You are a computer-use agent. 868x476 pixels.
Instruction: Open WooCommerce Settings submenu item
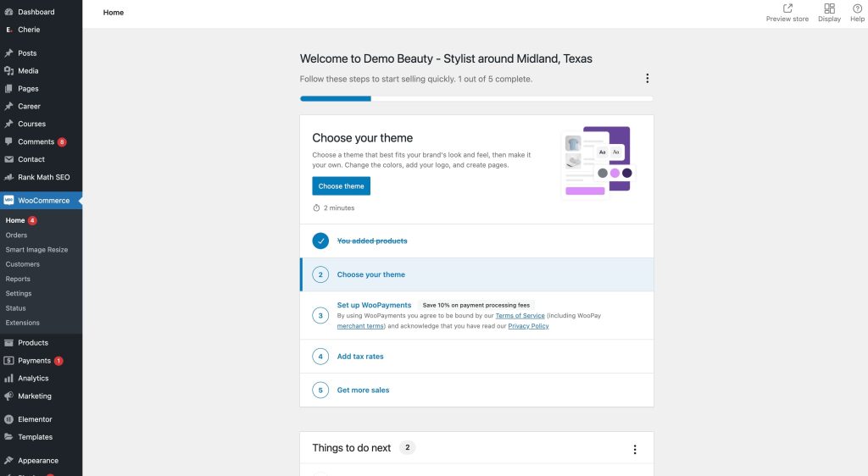click(19, 294)
